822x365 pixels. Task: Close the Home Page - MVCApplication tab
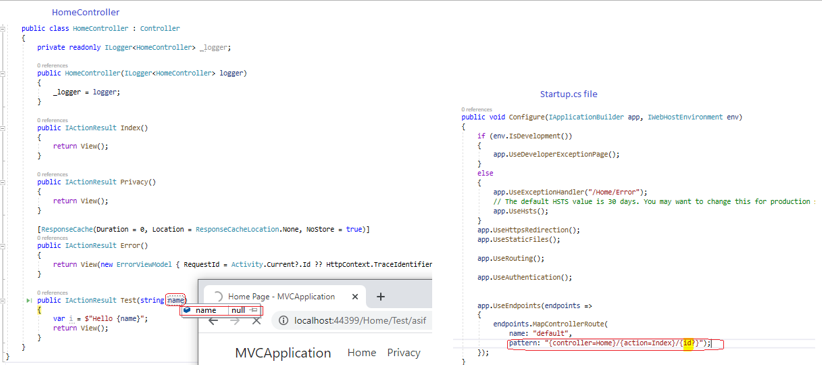[x=355, y=296]
